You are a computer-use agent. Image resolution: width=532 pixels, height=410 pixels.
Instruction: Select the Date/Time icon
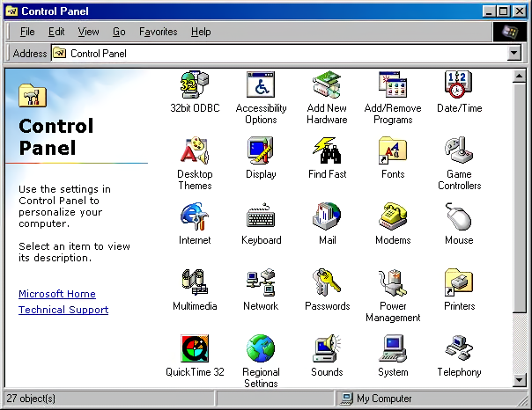click(x=459, y=86)
